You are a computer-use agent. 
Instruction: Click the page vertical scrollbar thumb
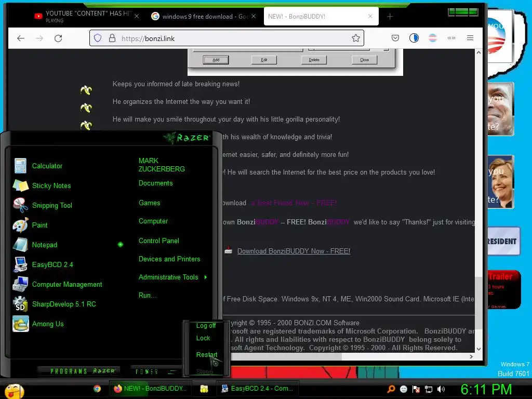(478, 303)
